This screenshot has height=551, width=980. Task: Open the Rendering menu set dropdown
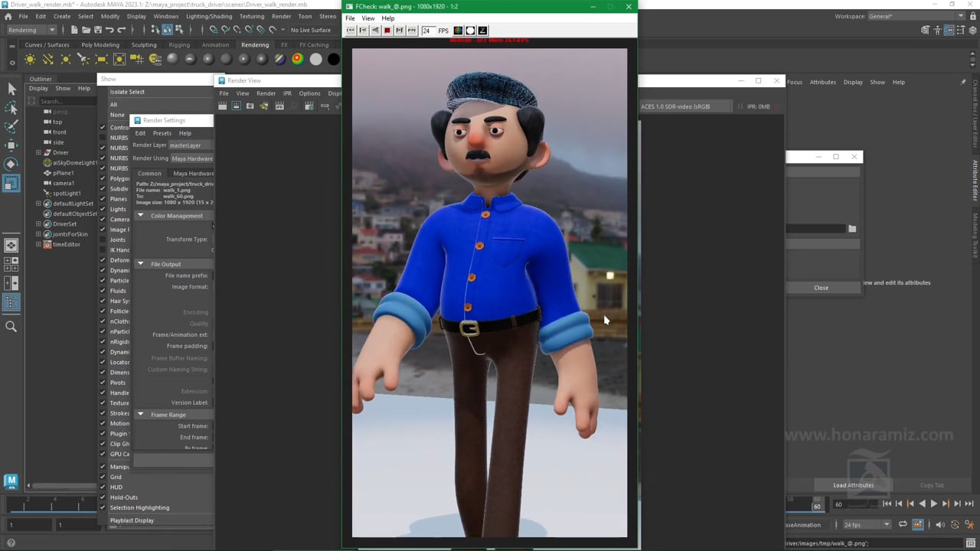[x=31, y=30]
